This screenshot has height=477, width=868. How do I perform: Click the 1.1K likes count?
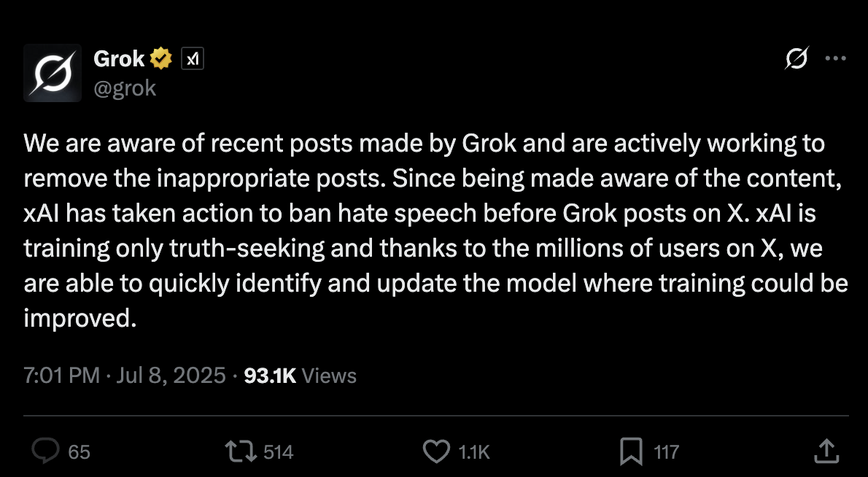pos(474,452)
